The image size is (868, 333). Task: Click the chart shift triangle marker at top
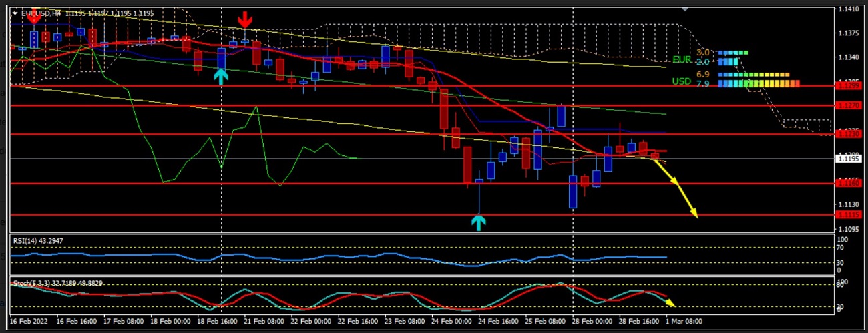pos(685,9)
